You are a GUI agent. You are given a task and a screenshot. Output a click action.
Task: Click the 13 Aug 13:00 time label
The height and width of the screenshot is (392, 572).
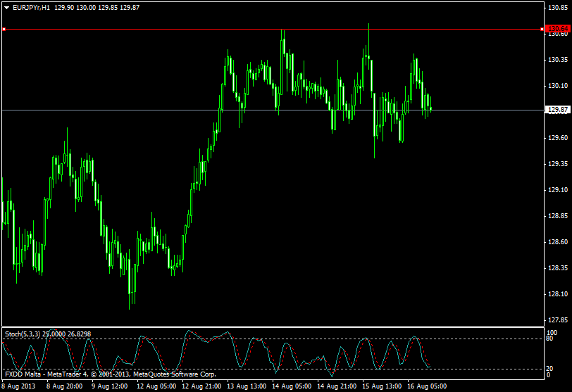click(x=247, y=386)
